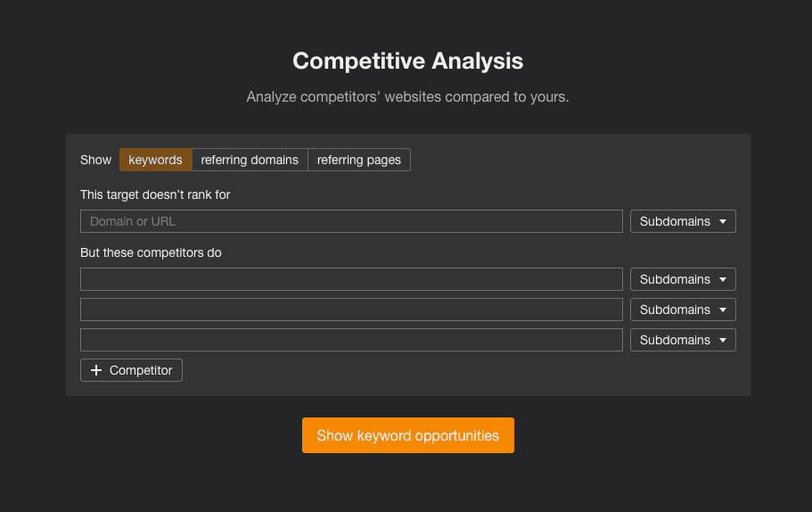Expand the third competitor's Subdomains dropdown
Screen dimensions: 812x512
(682, 340)
